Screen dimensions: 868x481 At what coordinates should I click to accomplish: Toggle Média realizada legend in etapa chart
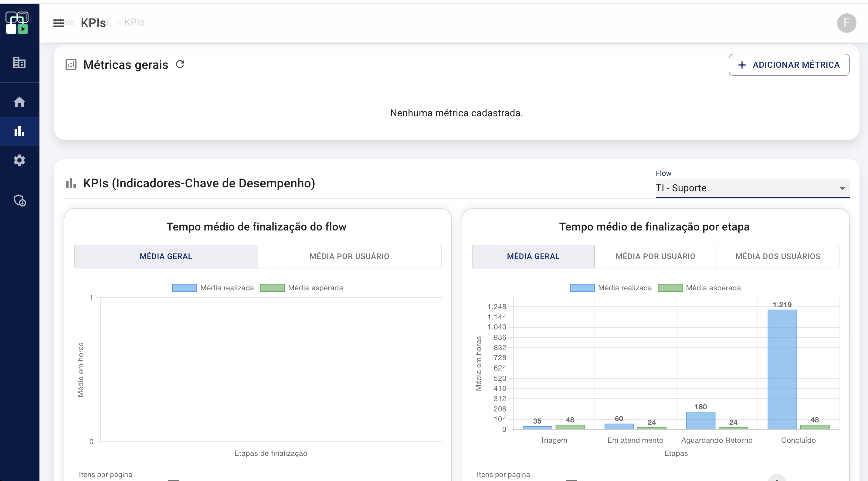611,288
